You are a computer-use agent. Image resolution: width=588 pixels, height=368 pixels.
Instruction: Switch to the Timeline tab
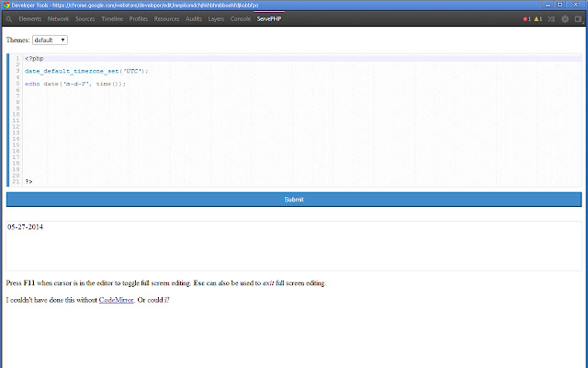tap(112, 18)
